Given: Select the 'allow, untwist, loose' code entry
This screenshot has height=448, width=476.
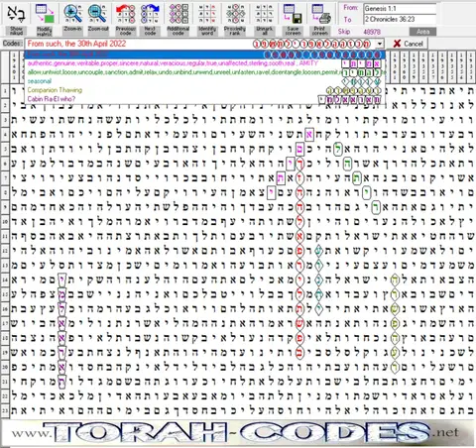Looking at the screenshot, I should coord(205,72).
